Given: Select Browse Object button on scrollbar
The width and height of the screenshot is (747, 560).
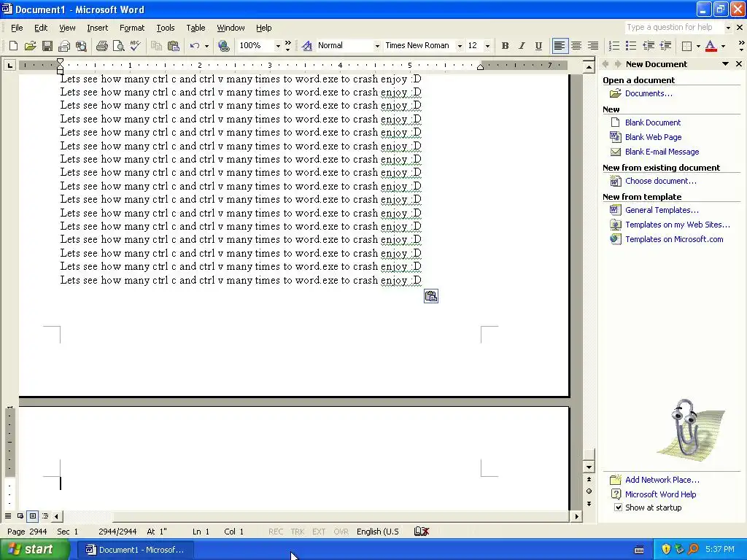Looking at the screenshot, I should [x=589, y=491].
